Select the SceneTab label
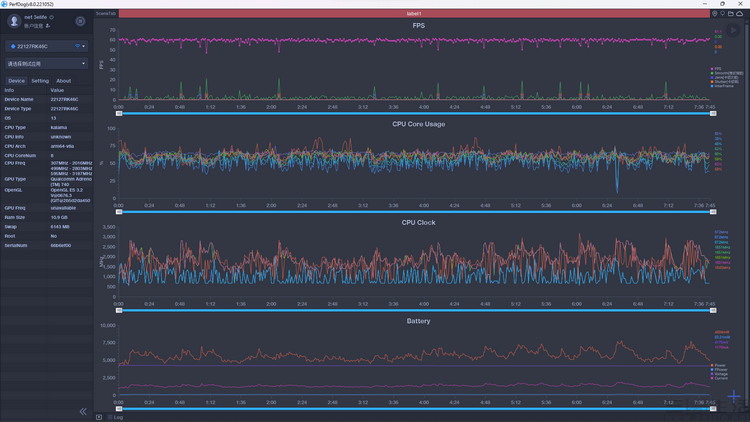This screenshot has height=422, width=750. pos(106,13)
